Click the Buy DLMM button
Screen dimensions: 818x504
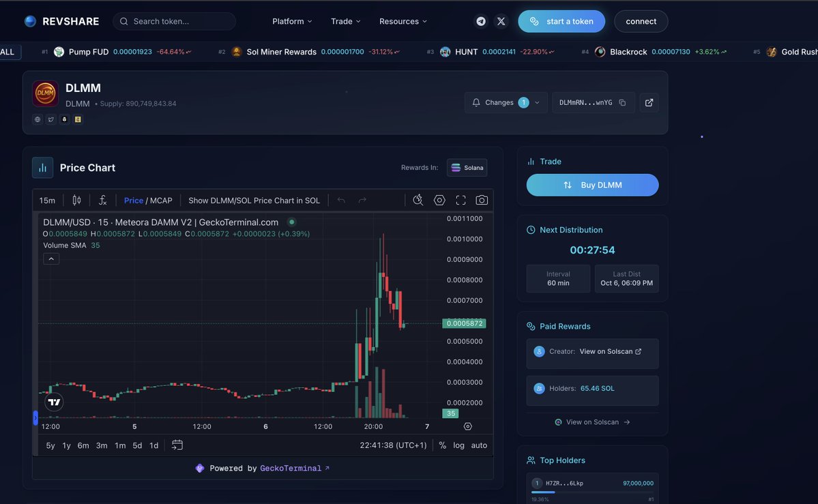click(592, 185)
